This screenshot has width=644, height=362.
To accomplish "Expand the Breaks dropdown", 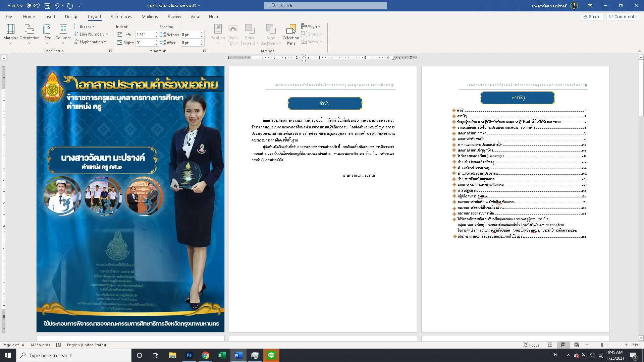I will [84, 26].
